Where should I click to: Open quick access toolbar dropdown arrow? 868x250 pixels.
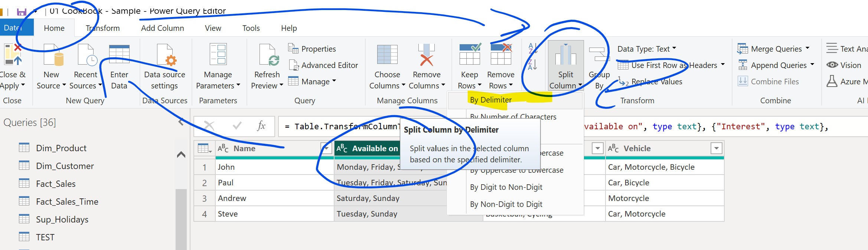pos(36,12)
